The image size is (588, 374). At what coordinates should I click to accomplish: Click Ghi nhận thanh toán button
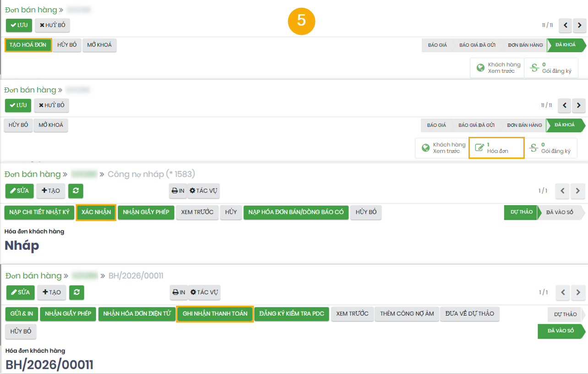point(215,314)
